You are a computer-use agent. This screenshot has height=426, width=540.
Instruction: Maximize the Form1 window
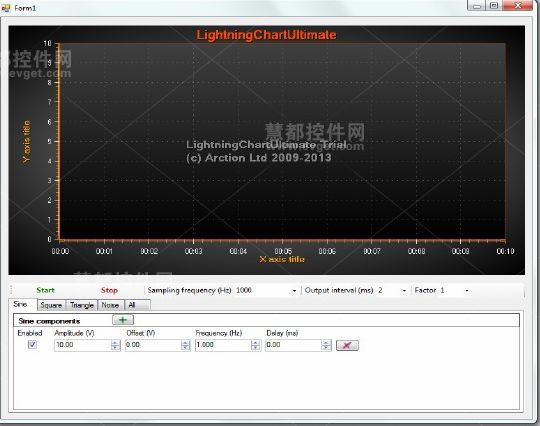click(x=494, y=6)
